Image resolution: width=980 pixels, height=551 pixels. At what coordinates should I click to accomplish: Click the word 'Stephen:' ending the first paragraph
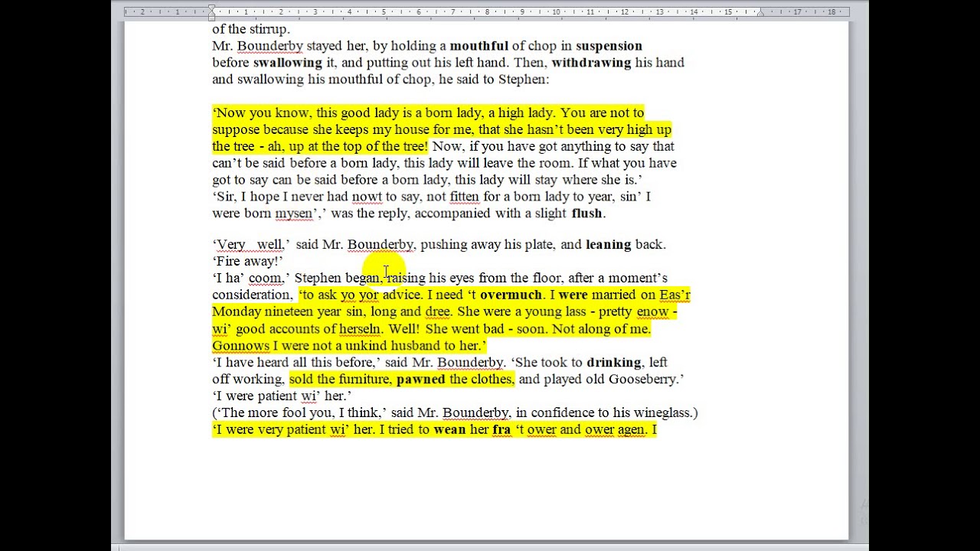point(524,80)
